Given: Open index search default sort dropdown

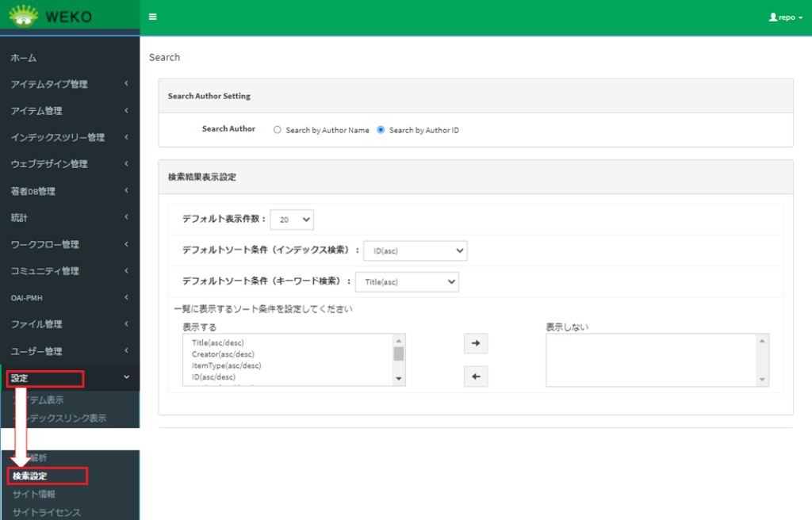Looking at the screenshot, I should (x=416, y=250).
